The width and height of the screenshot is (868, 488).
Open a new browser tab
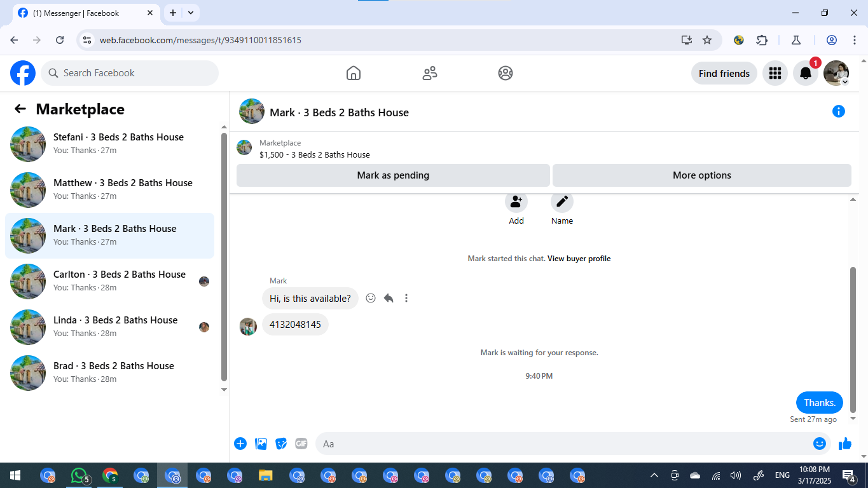[173, 13]
